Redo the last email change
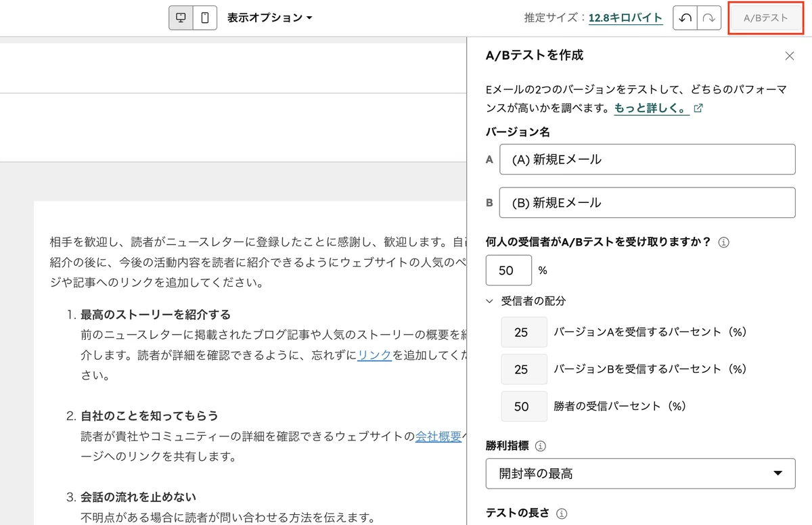The height and width of the screenshot is (525, 812). [707, 18]
